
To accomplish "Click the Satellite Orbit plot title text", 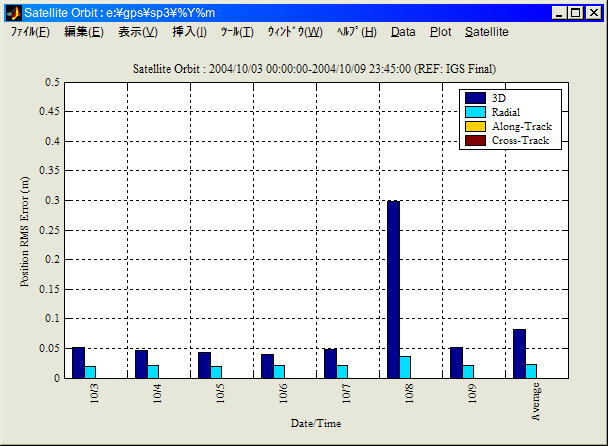I will click(316, 69).
